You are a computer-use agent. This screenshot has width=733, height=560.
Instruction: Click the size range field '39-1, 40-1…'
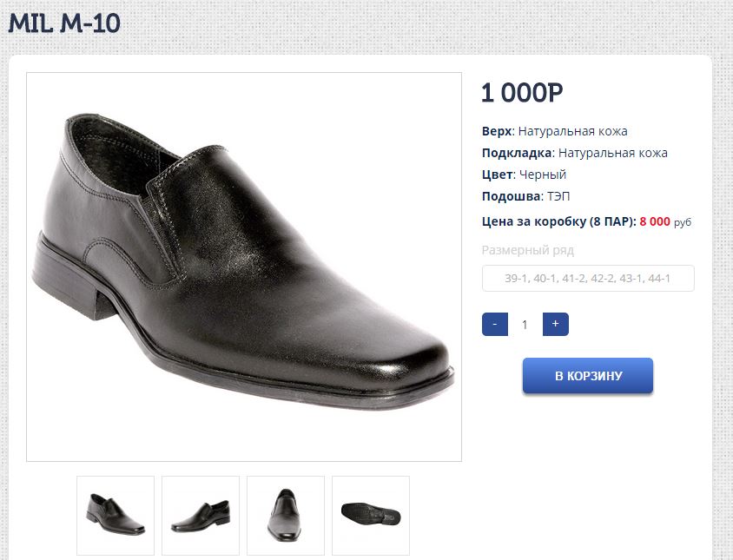click(x=588, y=279)
